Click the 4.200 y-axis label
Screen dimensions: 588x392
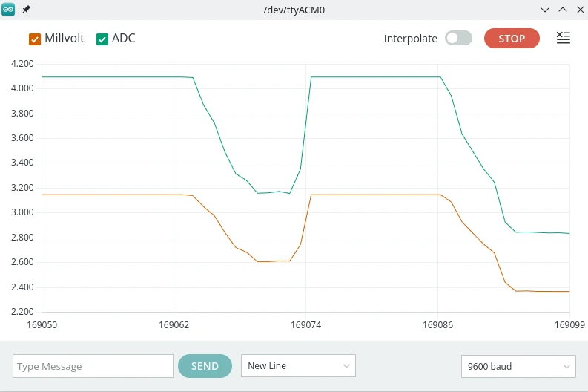click(22, 64)
